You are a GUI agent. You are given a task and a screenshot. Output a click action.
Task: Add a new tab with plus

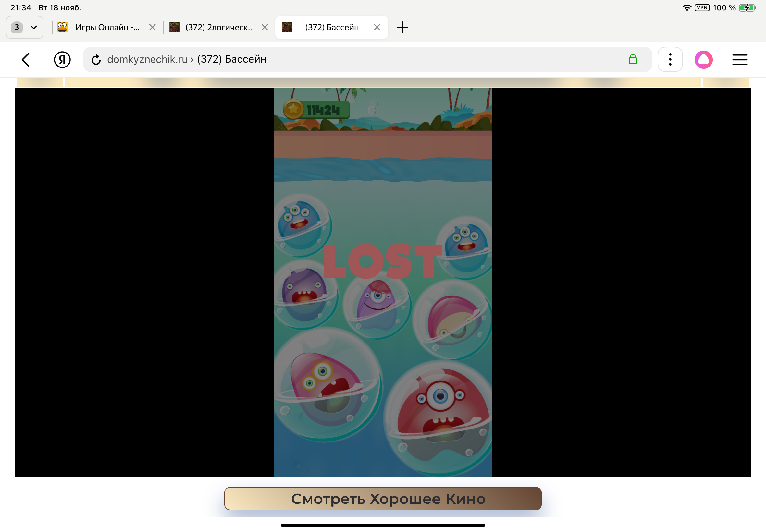click(x=402, y=27)
